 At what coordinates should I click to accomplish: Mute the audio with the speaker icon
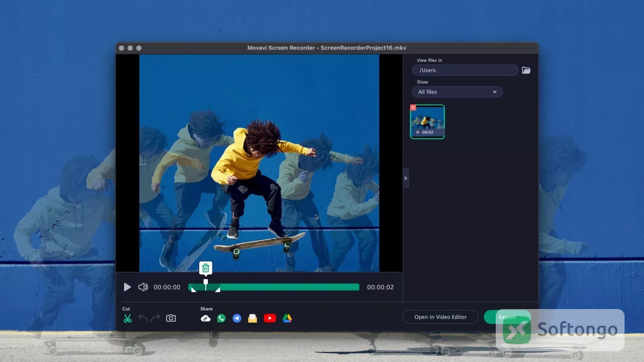(x=143, y=287)
